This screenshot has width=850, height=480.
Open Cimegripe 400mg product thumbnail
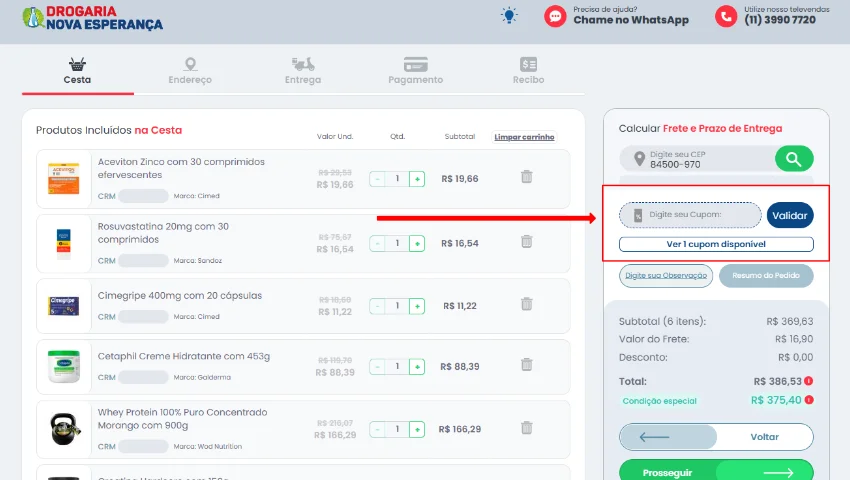[63, 306]
